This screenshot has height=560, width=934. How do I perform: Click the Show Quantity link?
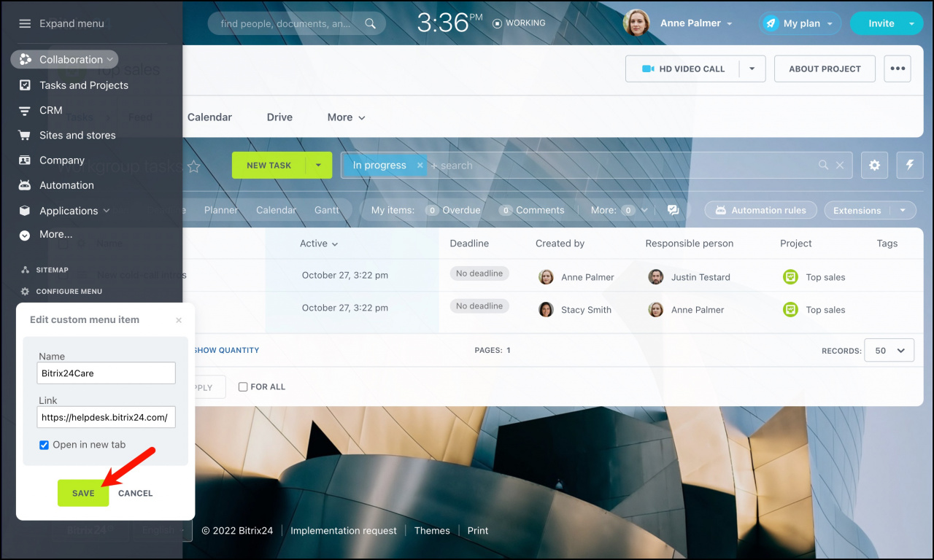point(226,351)
